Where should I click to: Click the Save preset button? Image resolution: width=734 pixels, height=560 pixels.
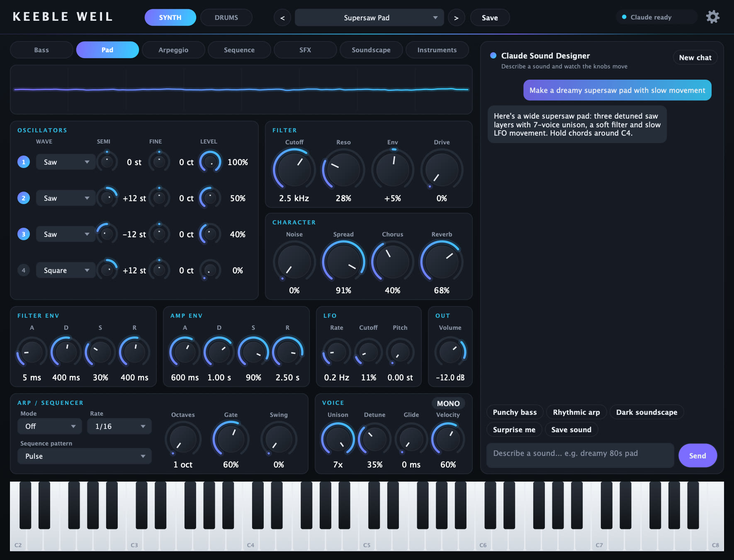[x=490, y=18]
